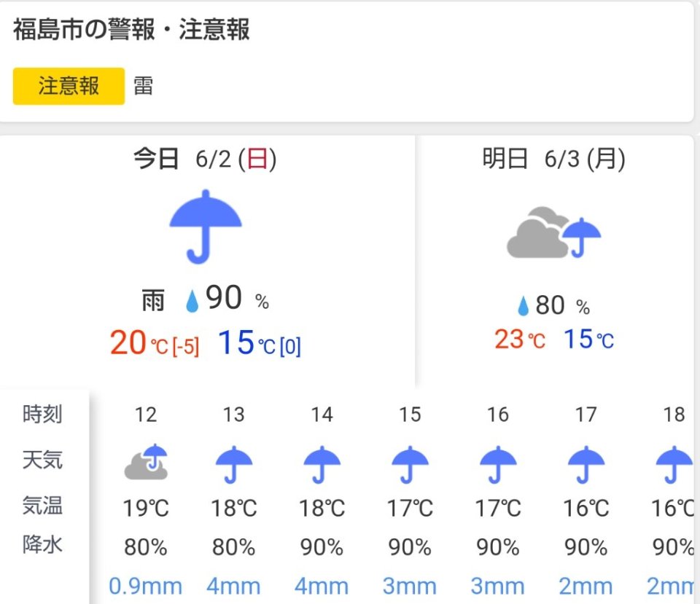The width and height of the screenshot is (700, 604).
Task: Click the yellow 注意報 badge
Action: (x=69, y=87)
